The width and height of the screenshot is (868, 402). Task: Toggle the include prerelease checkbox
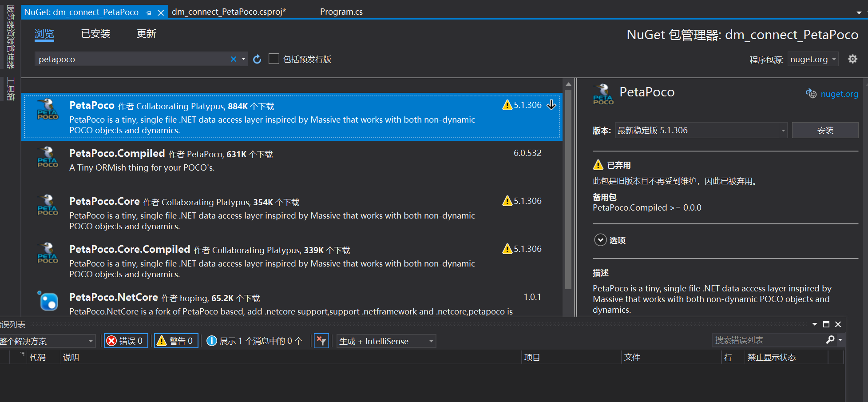tap(274, 59)
